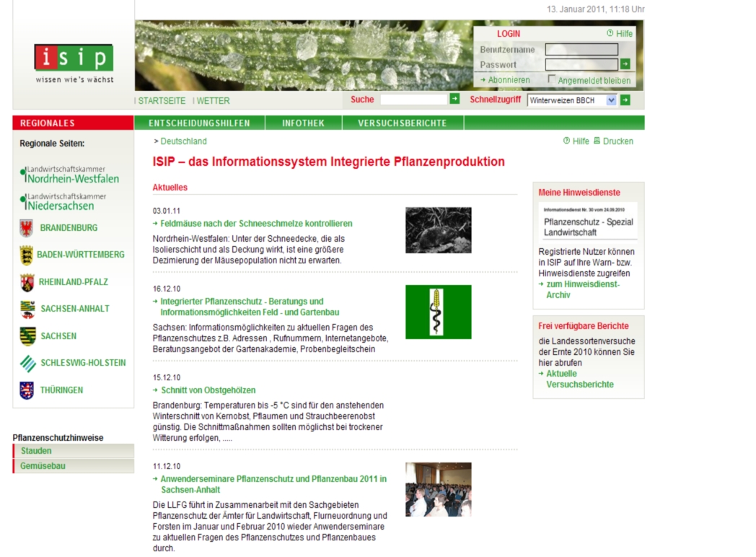
Task: Click the green search arrow button
Action: [x=454, y=100]
